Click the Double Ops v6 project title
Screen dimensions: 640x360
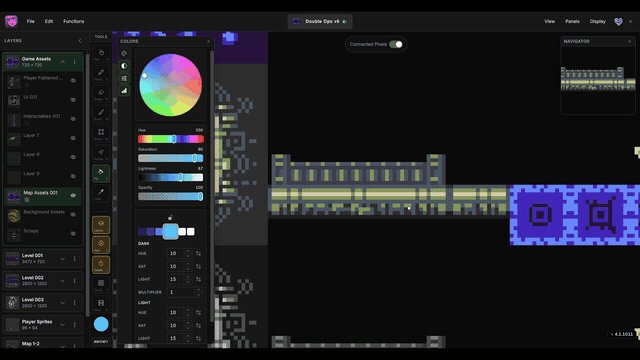pos(322,21)
